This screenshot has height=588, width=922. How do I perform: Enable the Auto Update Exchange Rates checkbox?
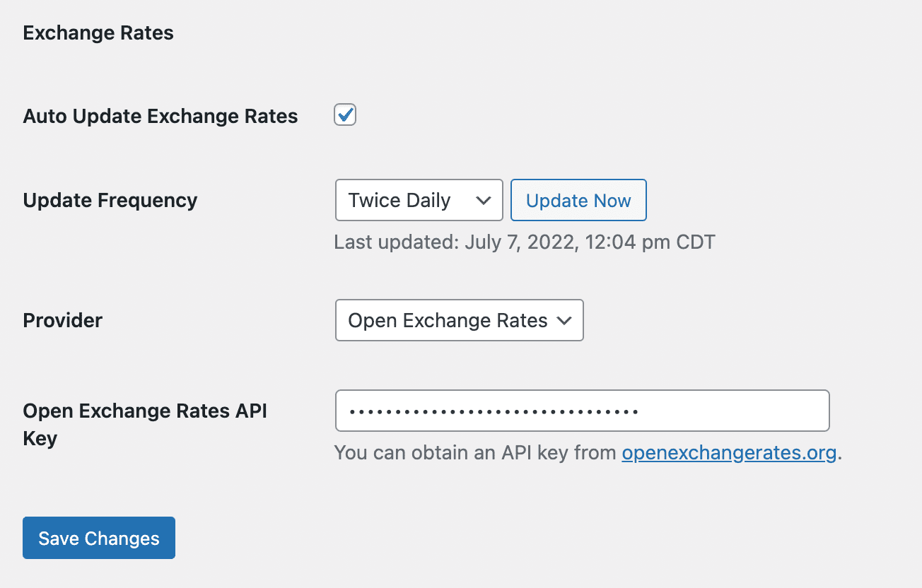click(x=344, y=114)
